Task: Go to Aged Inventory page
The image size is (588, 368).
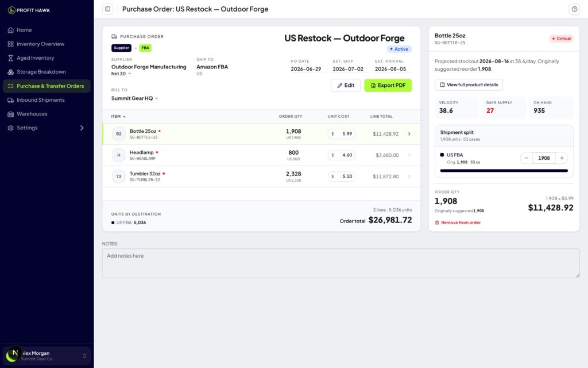Action: (x=47, y=58)
